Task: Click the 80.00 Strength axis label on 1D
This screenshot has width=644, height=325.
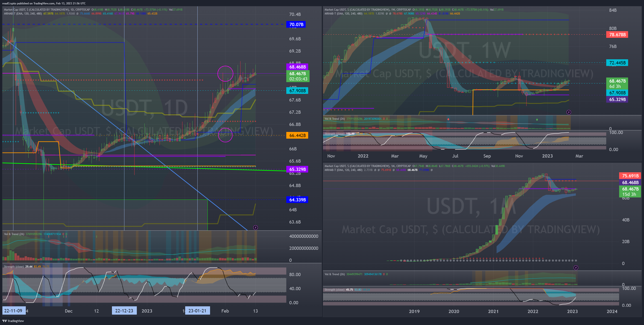Action: [295, 274]
